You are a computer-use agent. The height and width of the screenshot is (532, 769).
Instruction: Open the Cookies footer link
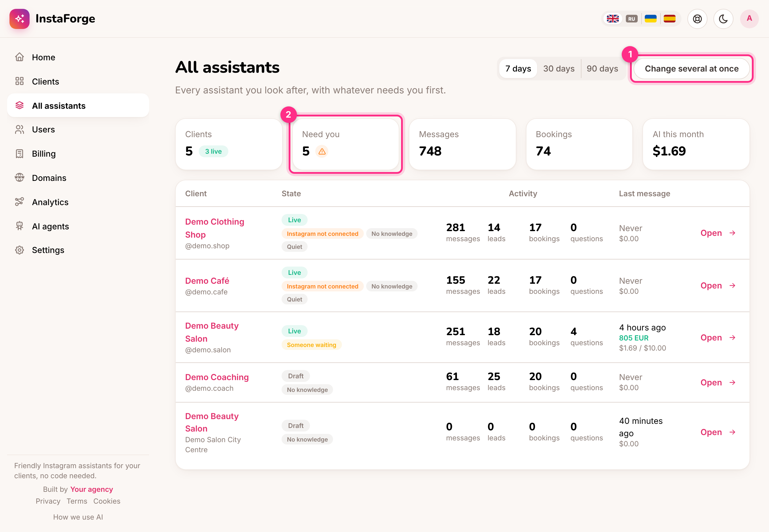(x=107, y=501)
